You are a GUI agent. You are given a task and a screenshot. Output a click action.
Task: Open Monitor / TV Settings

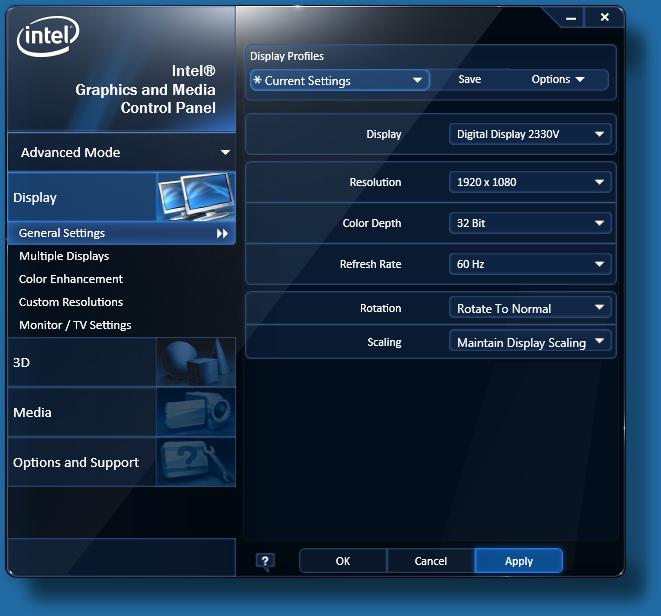75,325
